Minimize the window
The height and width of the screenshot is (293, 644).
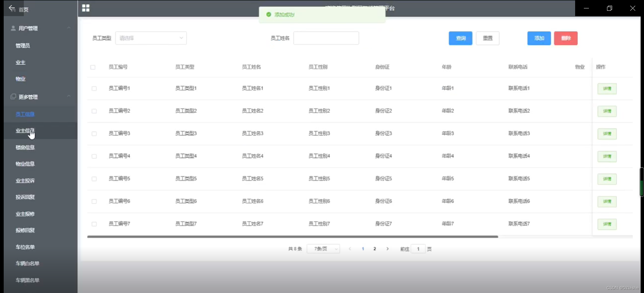pyautogui.click(x=586, y=8)
